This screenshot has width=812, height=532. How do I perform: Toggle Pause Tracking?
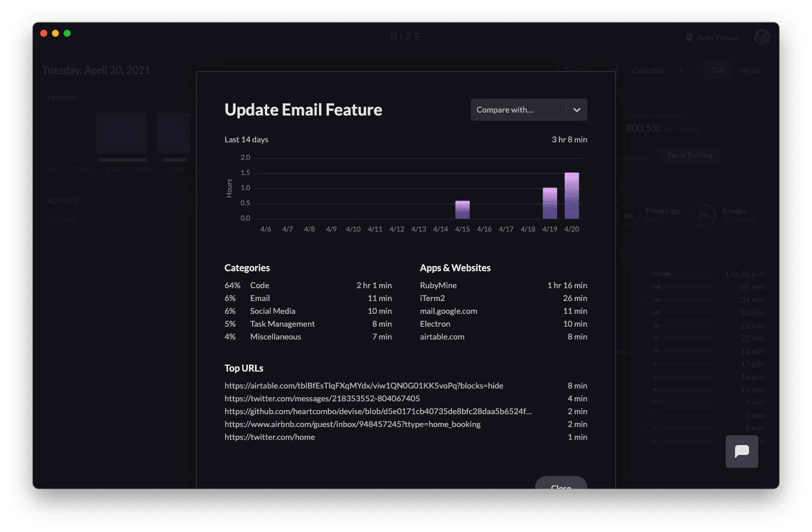click(689, 155)
